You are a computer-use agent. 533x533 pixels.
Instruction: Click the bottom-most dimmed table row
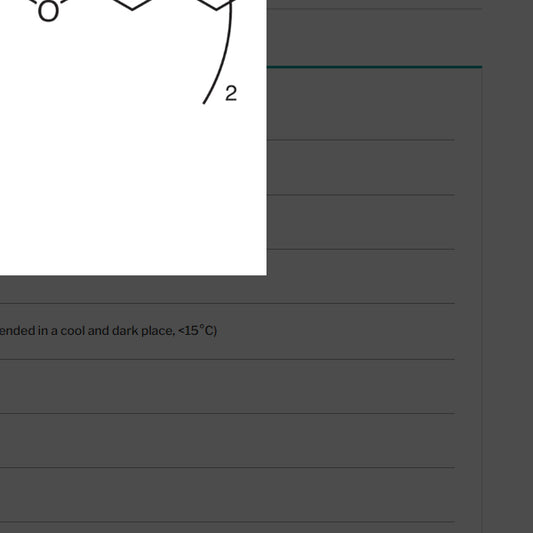pyautogui.click(x=227, y=528)
